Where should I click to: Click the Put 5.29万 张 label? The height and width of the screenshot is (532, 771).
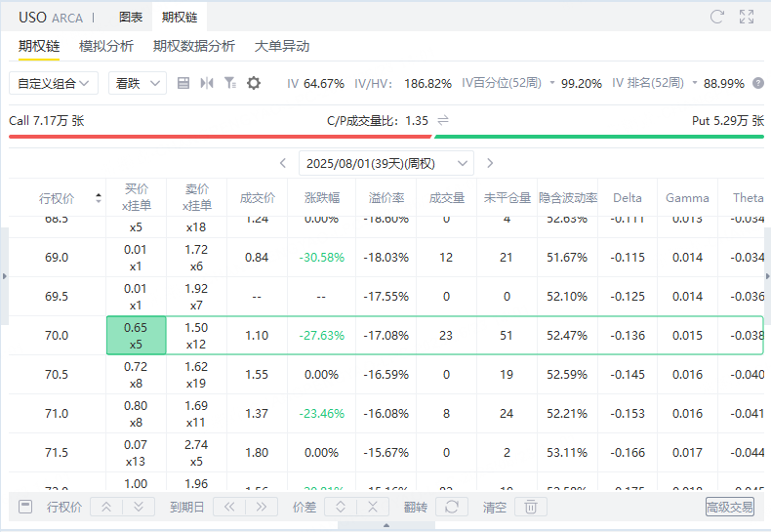point(728,120)
